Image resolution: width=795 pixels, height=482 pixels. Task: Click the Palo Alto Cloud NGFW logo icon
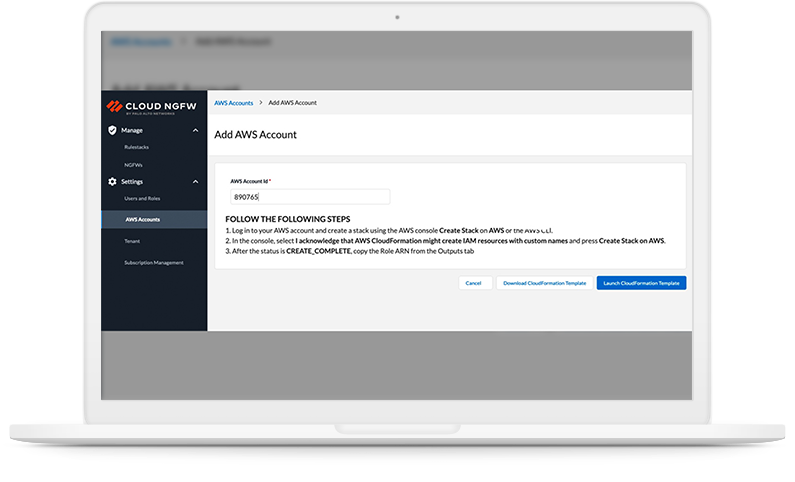point(114,105)
